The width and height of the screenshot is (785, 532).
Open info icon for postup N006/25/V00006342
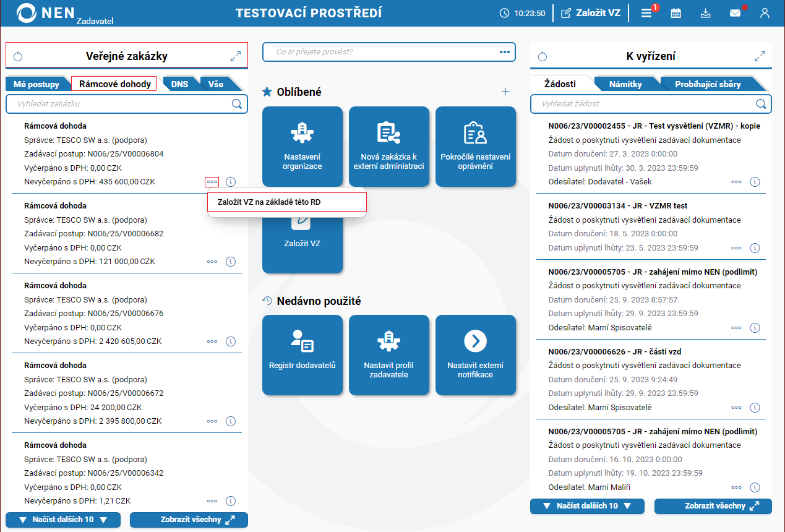(231, 501)
